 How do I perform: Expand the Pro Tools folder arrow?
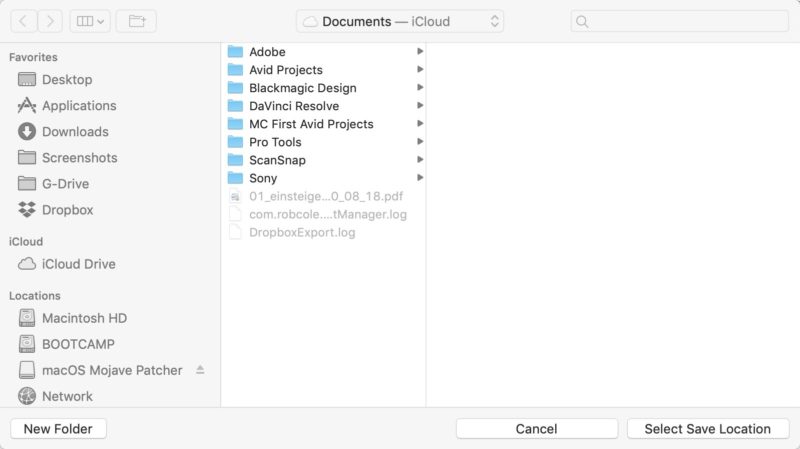coord(420,141)
